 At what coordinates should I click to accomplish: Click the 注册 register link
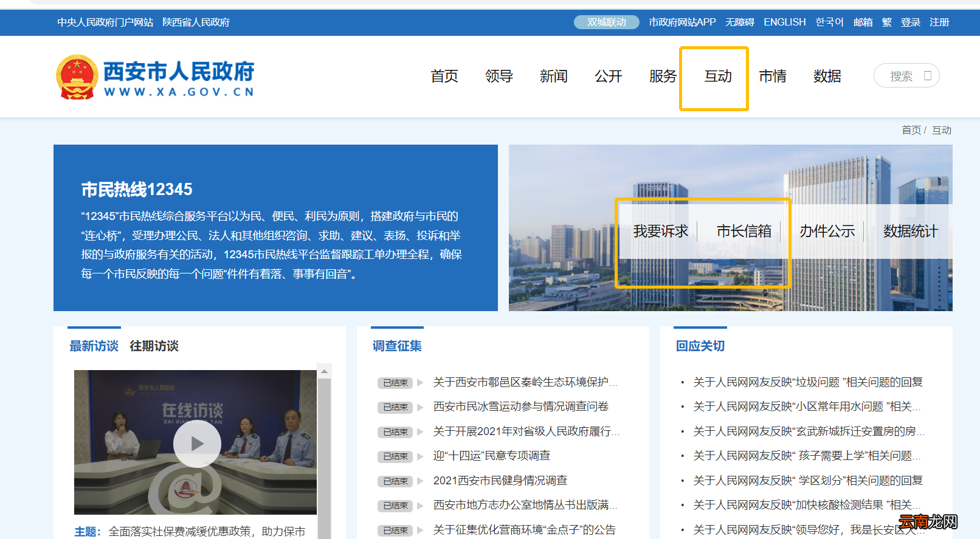click(x=939, y=22)
